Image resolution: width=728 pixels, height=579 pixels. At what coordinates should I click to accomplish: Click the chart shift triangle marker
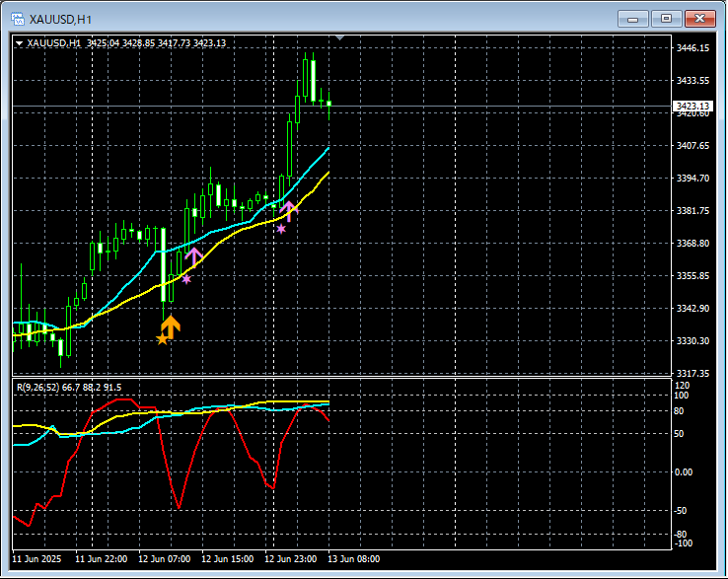click(x=340, y=37)
